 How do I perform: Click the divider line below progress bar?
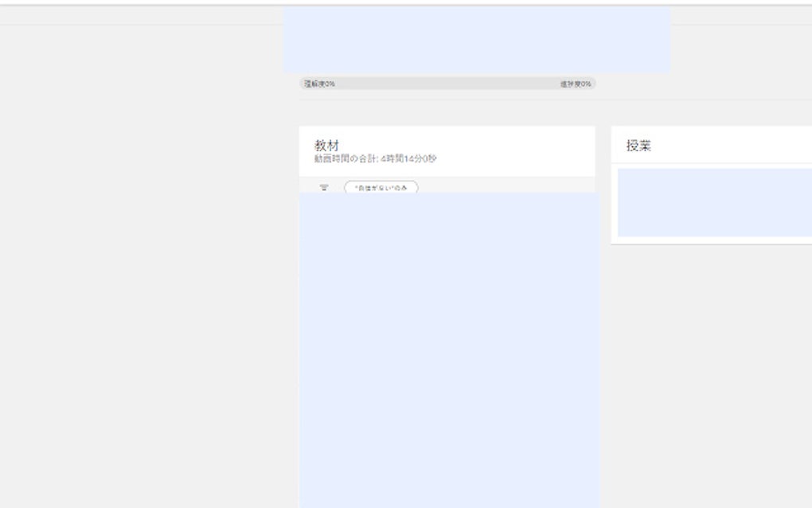click(555, 100)
